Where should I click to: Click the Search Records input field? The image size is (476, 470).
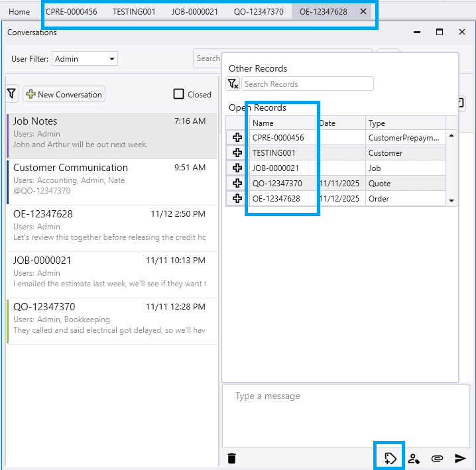(x=307, y=84)
